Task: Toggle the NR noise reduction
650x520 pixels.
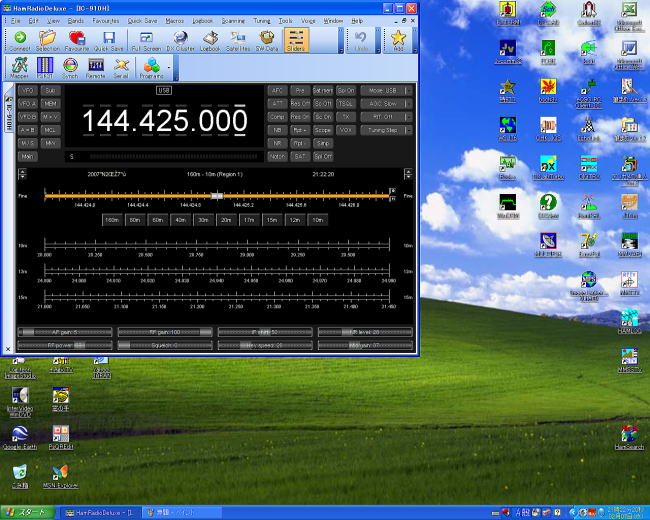Action: [277, 143]
